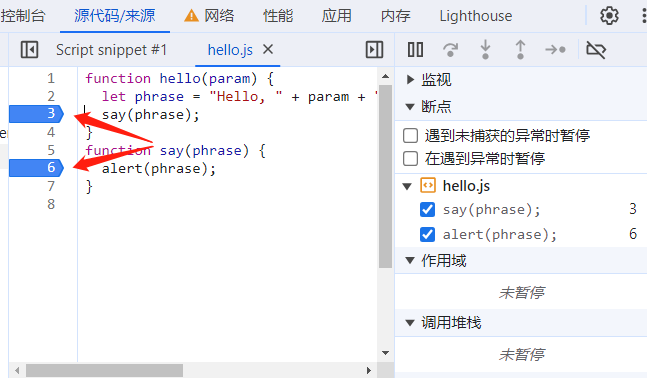This screenshot has width=647, height=378.
Task: Set breakpoint on line 7 gutter
Action: tap(50, 186)
